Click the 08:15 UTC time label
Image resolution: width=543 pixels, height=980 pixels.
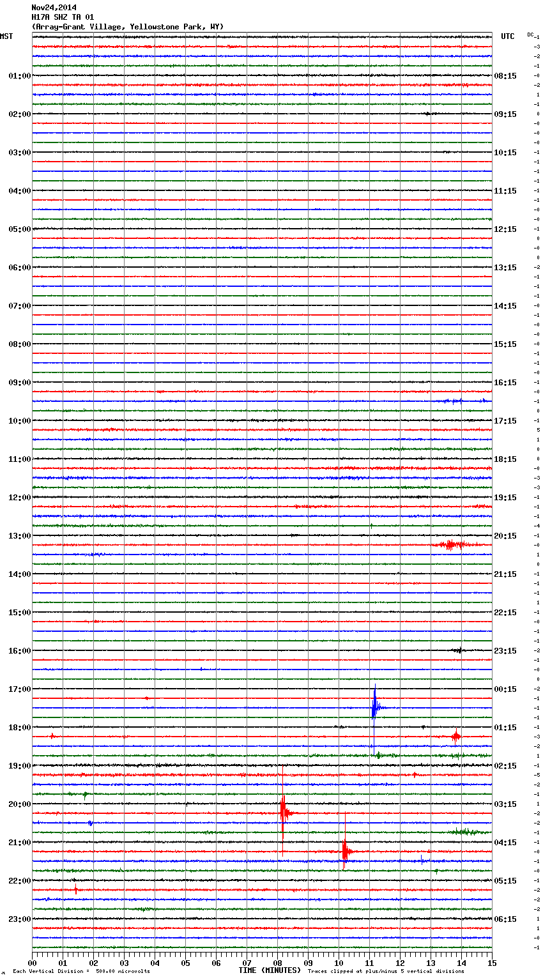click(505, 76)
